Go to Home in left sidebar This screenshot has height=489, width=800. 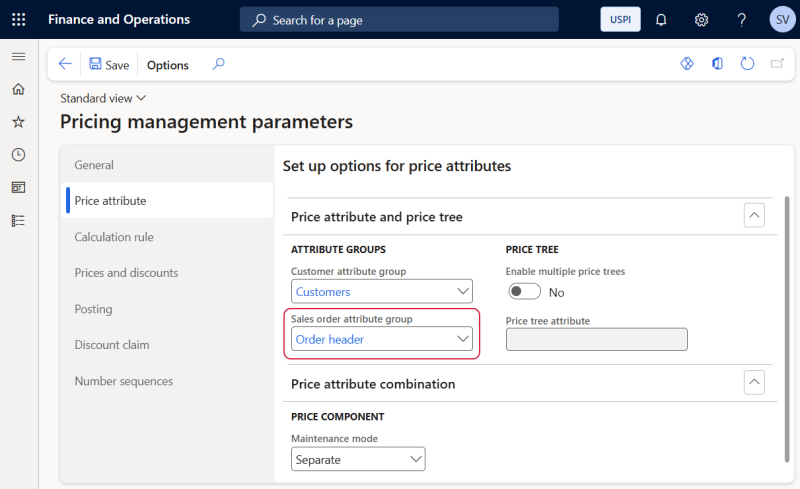(x=18, y=89)
